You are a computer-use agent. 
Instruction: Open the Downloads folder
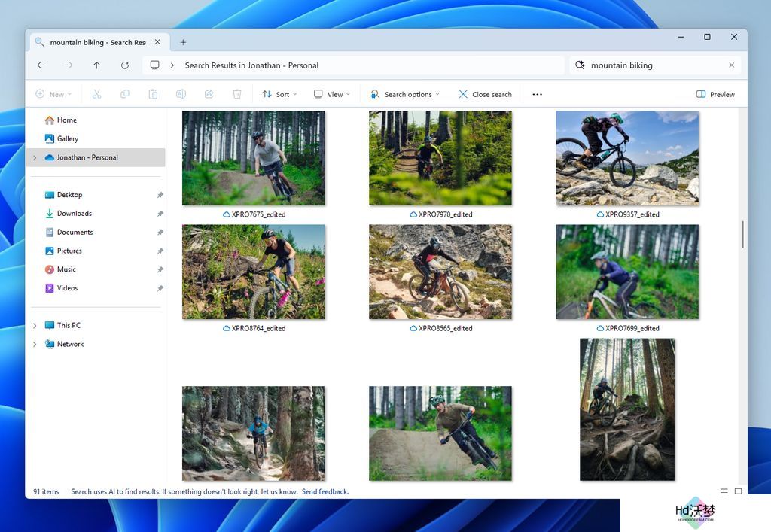coord(75,213)
